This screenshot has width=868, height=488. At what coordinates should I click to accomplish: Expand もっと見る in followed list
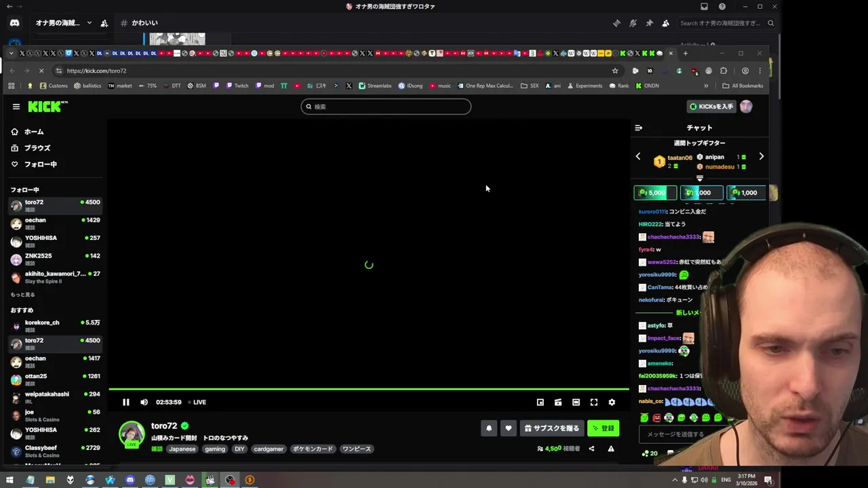click(x=22, y=295)
